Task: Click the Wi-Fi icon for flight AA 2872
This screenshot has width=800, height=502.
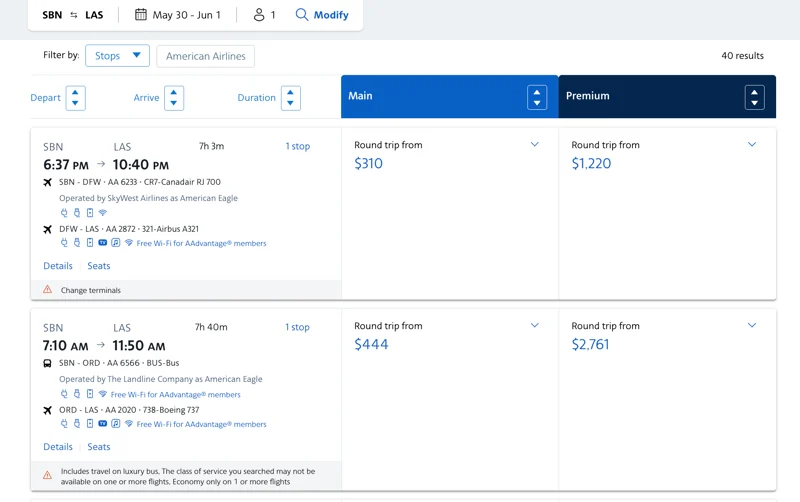Action: (x=129, y=243)
